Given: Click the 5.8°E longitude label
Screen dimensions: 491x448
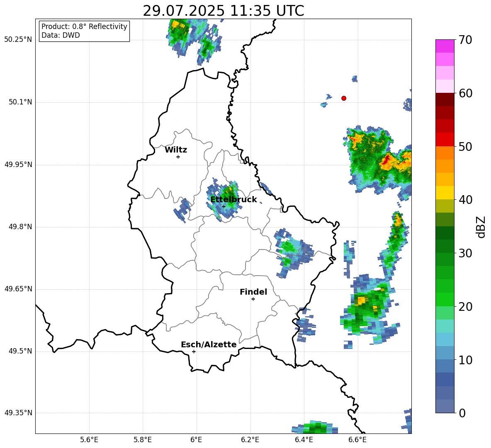Looking at the screenshot, I should coord(143,440).
